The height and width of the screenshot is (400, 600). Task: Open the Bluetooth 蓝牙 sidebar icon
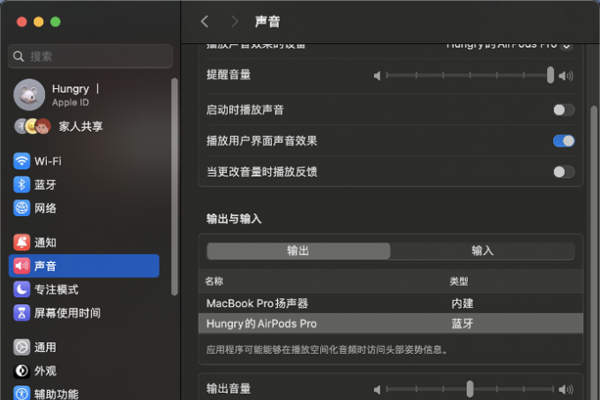(22, 184)
